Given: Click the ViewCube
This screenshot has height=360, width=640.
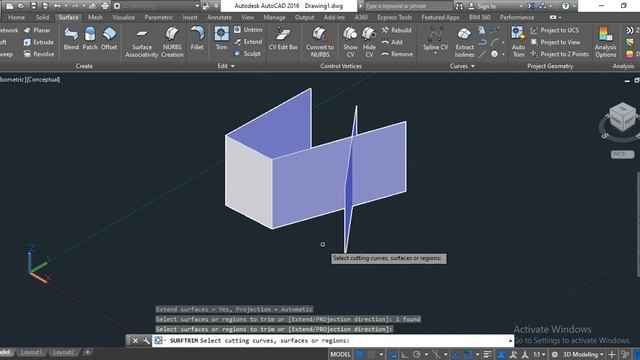Looking at the screenshot, I should (622, 118).
